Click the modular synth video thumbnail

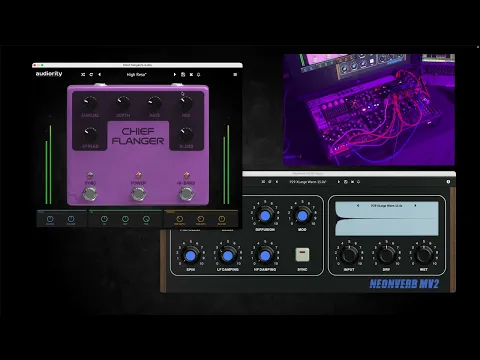click(369, 110)
